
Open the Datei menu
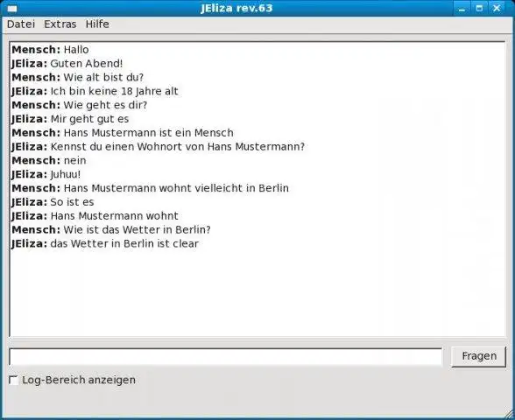pyautogui.click(x=21, y=24)
